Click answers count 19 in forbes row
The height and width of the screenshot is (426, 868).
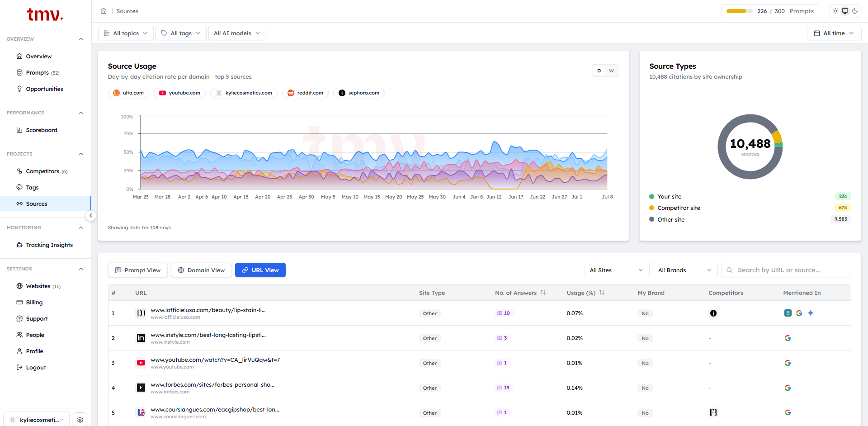(x=503, y=388)
